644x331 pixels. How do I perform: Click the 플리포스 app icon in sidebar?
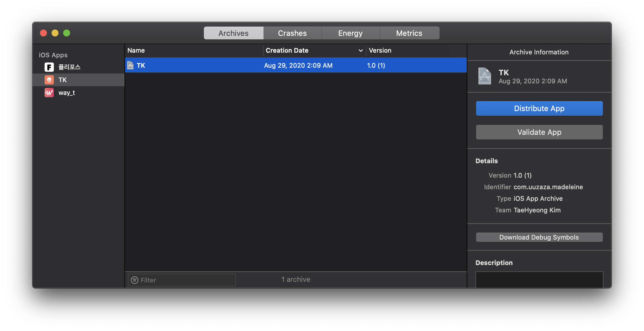pos(49,67)
